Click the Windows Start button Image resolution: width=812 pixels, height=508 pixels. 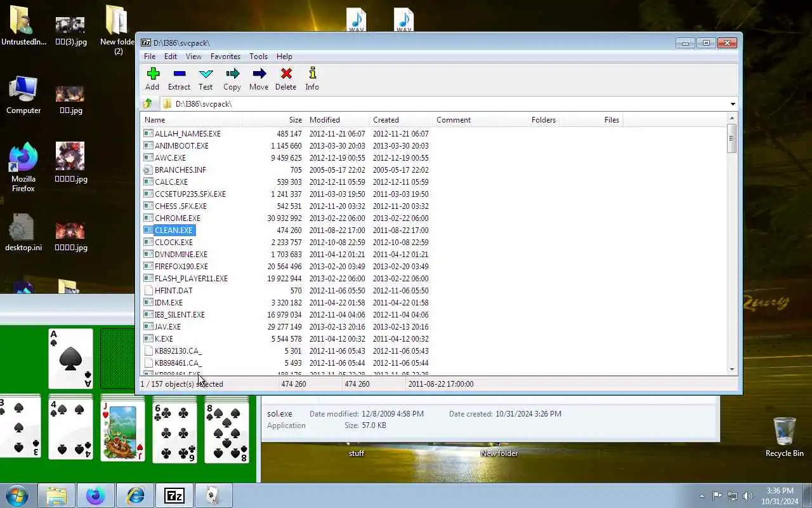tap(17, 495)
